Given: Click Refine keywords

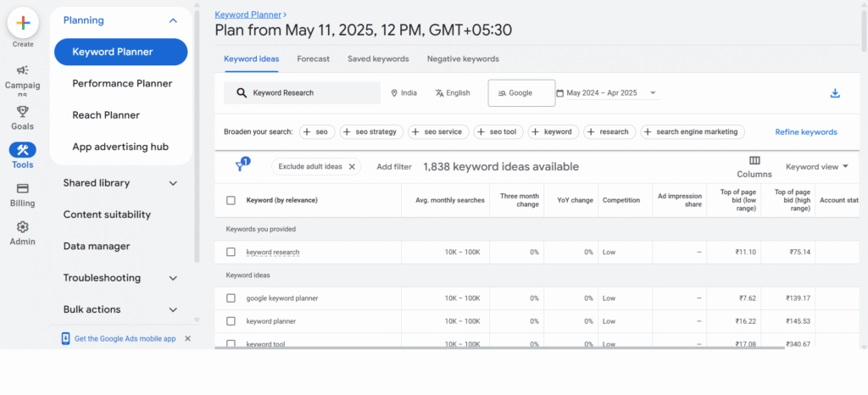Looking at the screenshot, I should (806, 131).
